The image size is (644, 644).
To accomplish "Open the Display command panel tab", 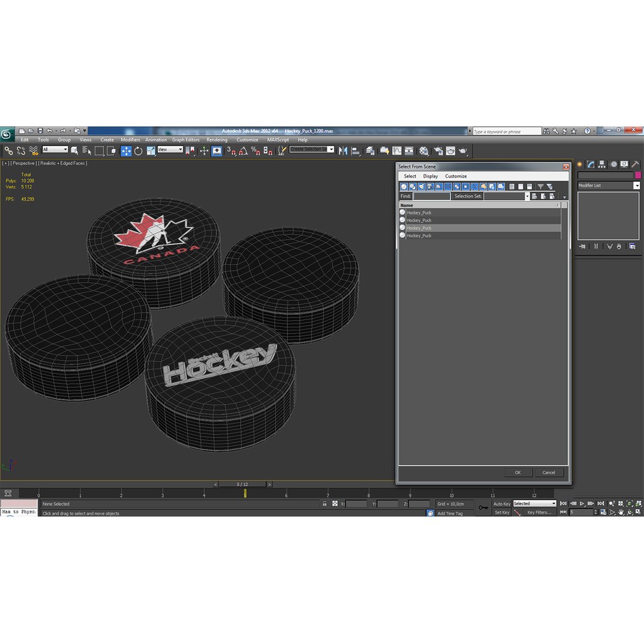I will (624, 165).
